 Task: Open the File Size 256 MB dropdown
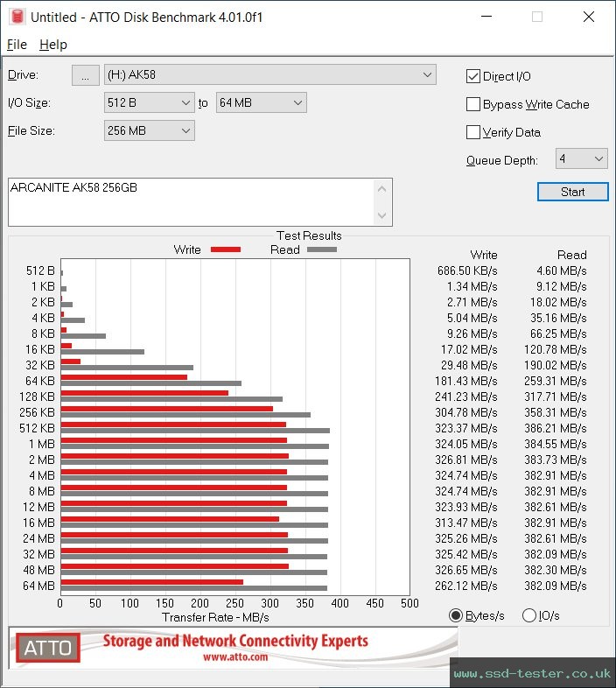149,130
